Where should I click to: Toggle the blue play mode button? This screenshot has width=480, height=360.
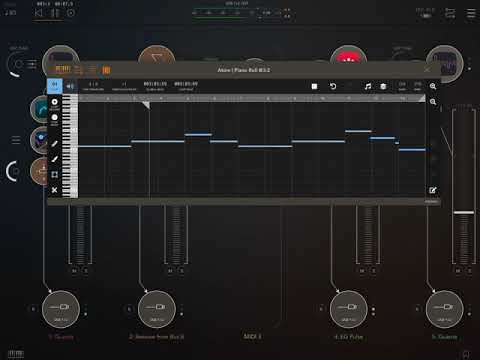tap(55, 86)
